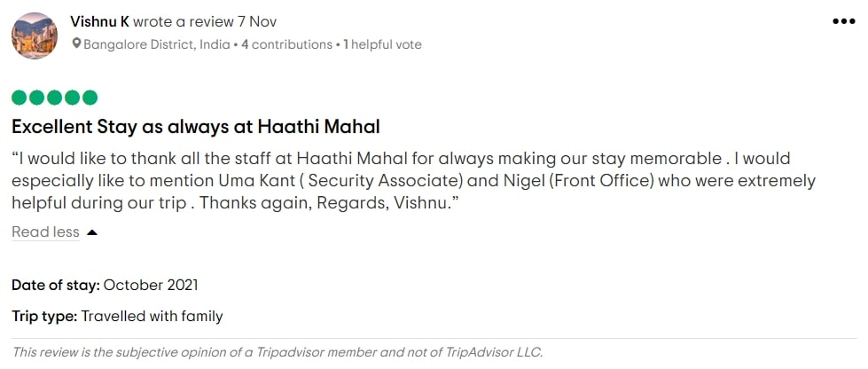This screenshot has width=868, height=369.
Task: Open Vishnu K's profile avatar picture
Action: point(35,36)
